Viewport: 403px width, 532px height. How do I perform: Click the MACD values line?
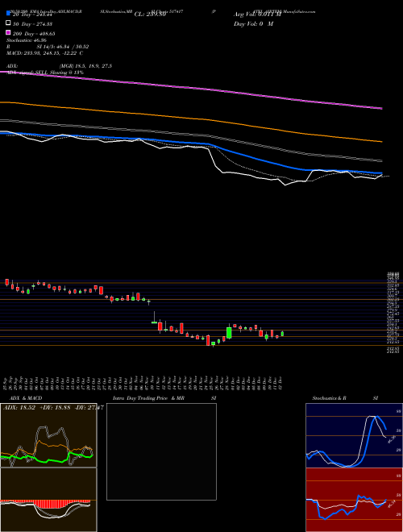tap(45, 53)
